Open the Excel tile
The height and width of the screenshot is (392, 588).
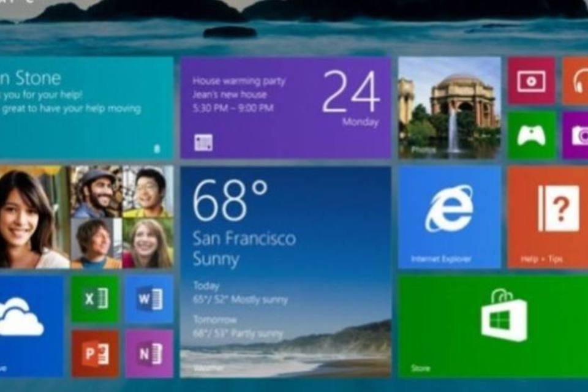[95, 299]
